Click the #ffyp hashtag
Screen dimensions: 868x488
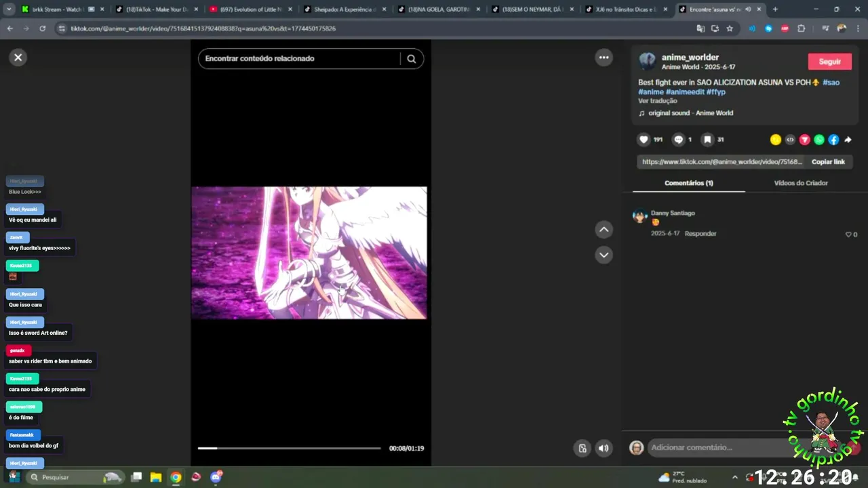(716, 91)
